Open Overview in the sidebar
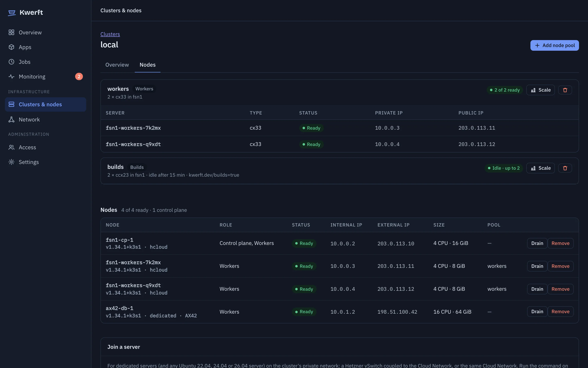This screenshot has width=588, height=368. [46, 32]
